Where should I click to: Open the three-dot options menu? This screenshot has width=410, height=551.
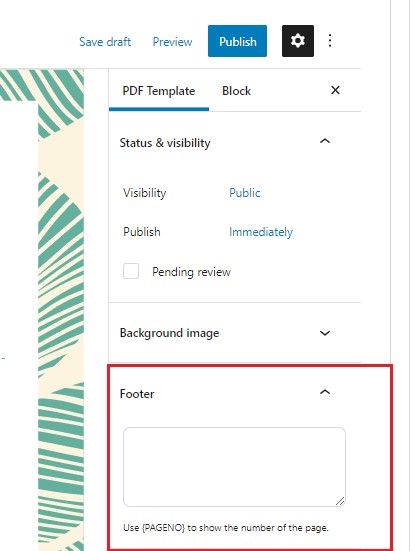[x=330, y=41]
